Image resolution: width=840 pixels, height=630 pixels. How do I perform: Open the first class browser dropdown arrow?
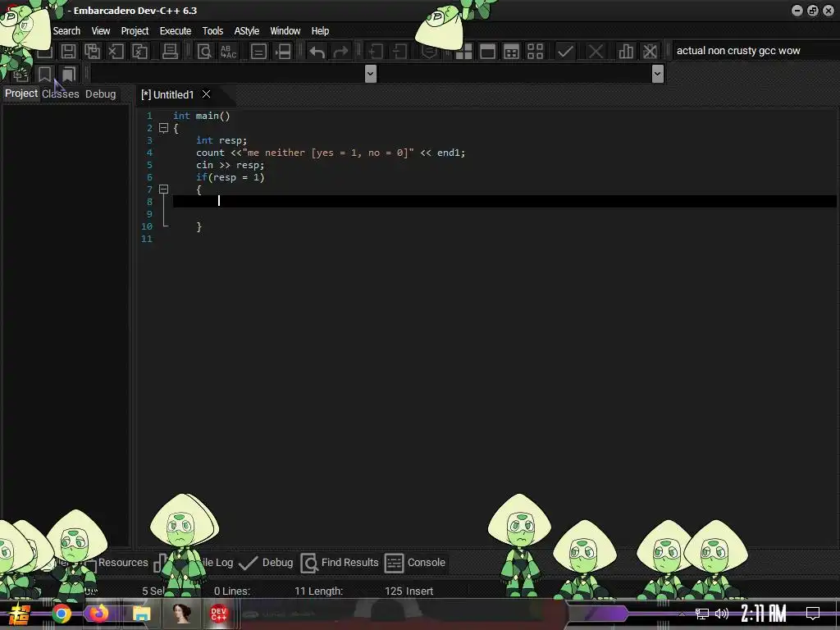point(370,73)
